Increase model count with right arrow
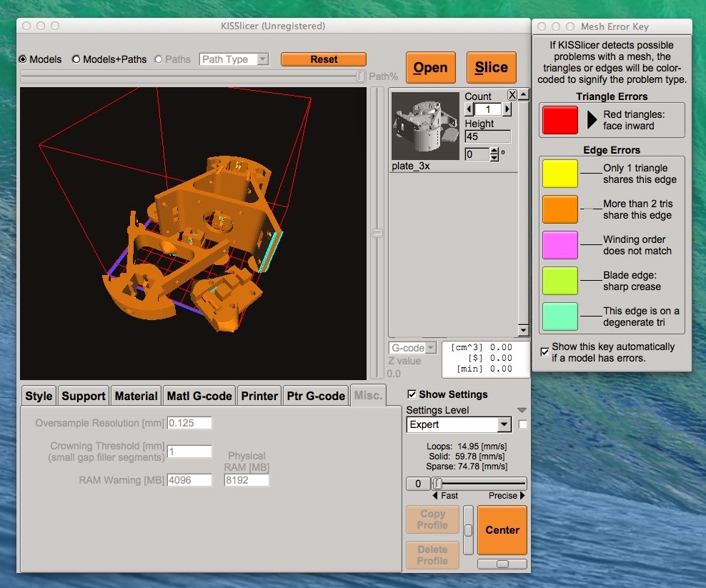 [507, 109]
